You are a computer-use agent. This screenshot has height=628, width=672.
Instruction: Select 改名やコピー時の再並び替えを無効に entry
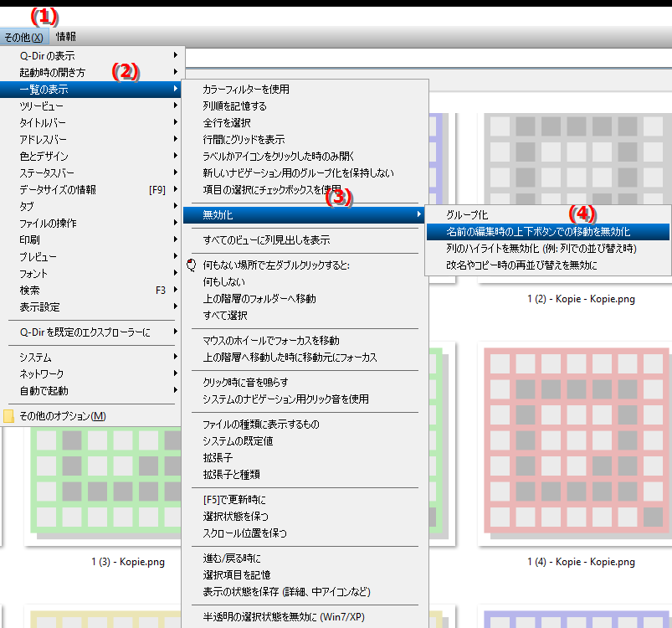521,265
